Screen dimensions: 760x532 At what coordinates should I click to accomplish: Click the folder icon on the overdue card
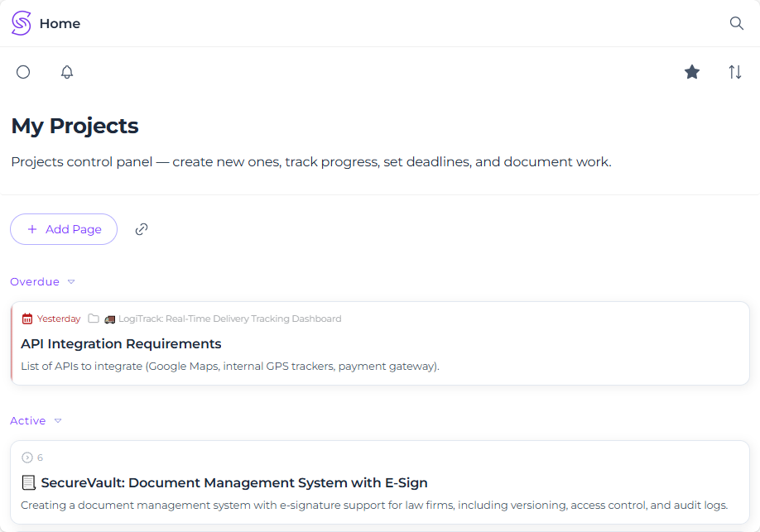pos(95,318)
